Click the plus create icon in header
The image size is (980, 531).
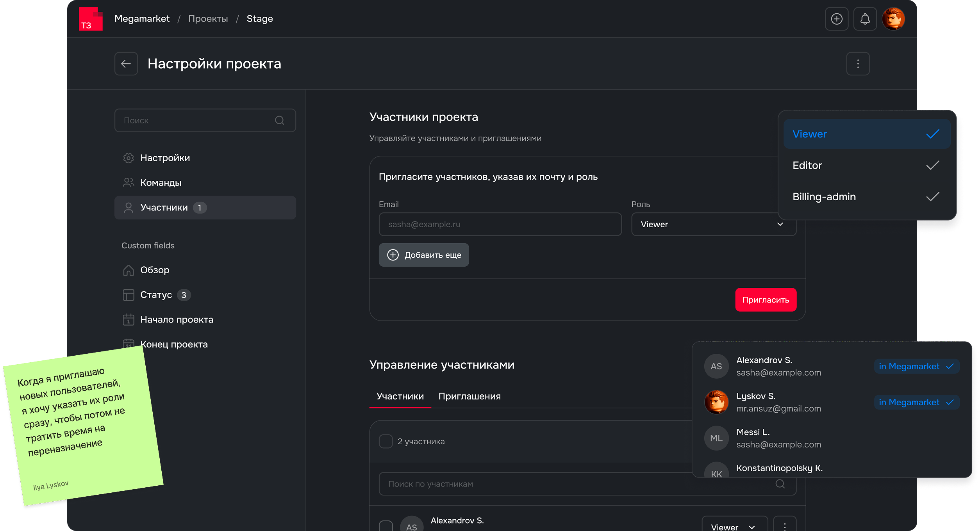836,19
